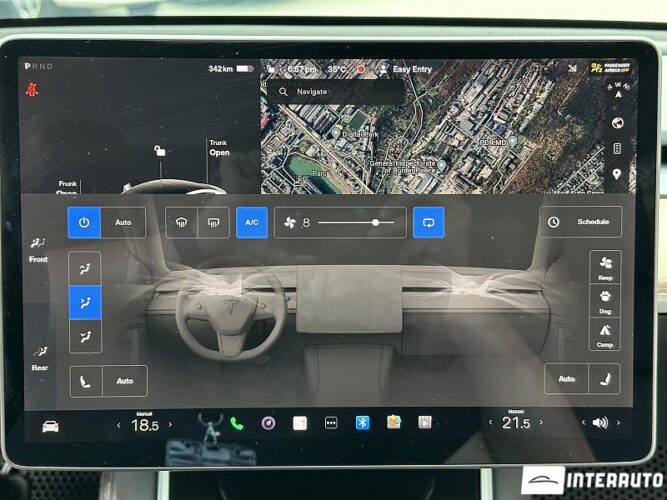The image size is (667, 500).
Task: Toggle satellite view globe icon
Action: [617, 123]
